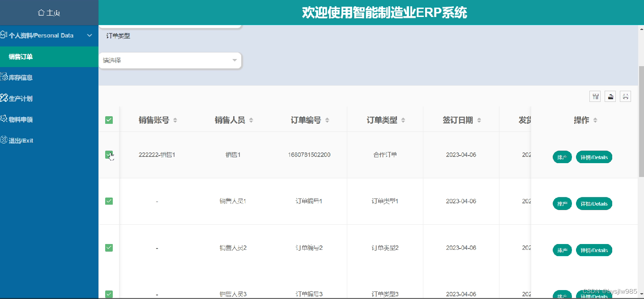
Task: Uncheck the row for 222222-销售1
Action: [x=109, y=155]
